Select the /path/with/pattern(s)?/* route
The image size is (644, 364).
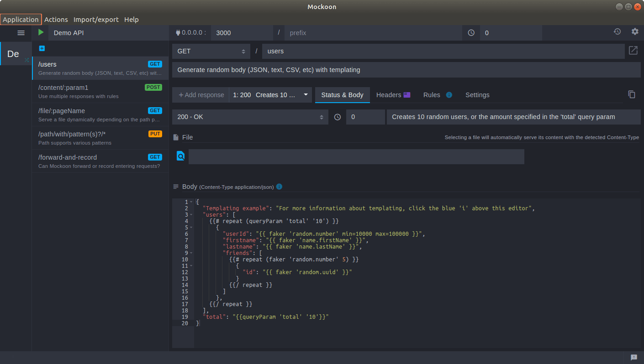coord(100,138)
